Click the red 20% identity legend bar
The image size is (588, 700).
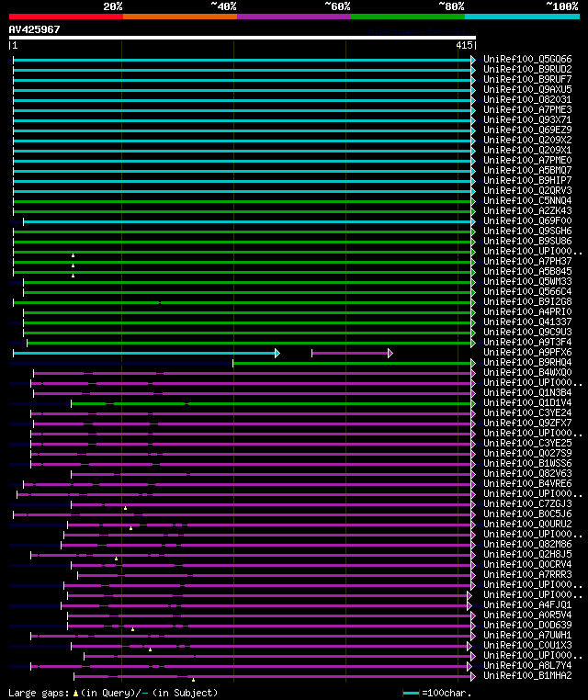[66, 17]
